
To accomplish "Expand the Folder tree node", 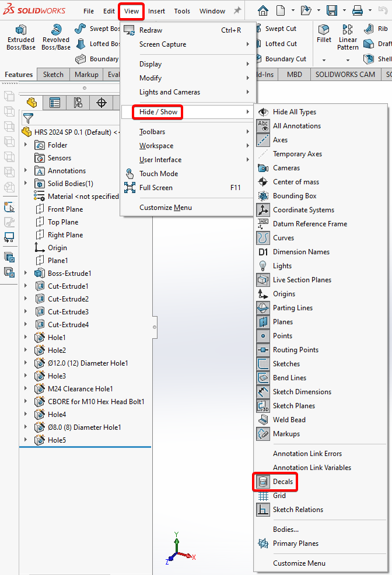I will pos(26,145).
